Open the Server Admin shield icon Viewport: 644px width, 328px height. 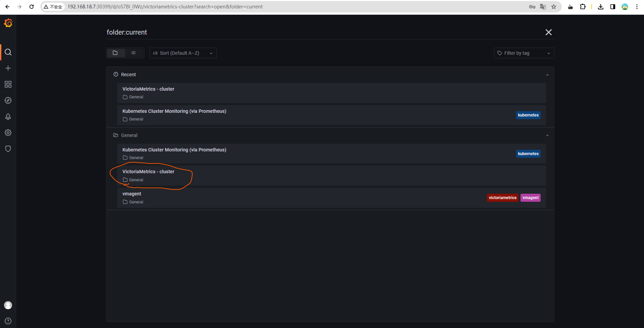tap(8, 149)
